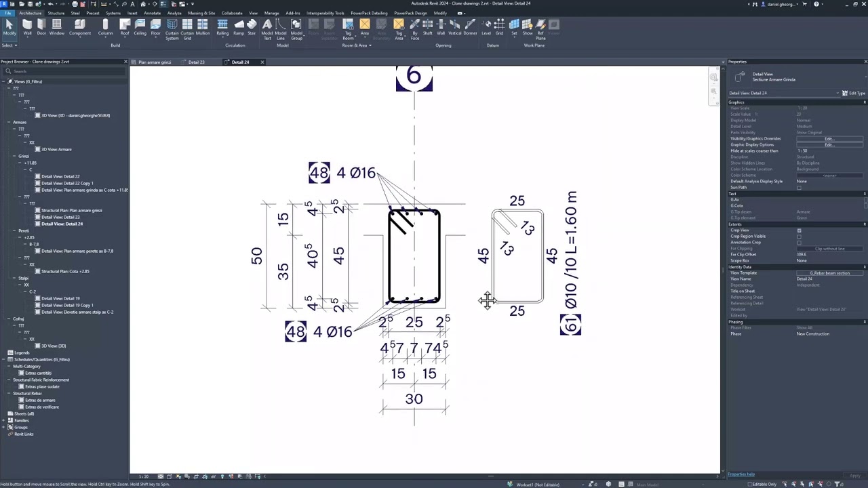Activate the Column tool
868x488 pixels.
click(x=106, y=27)
